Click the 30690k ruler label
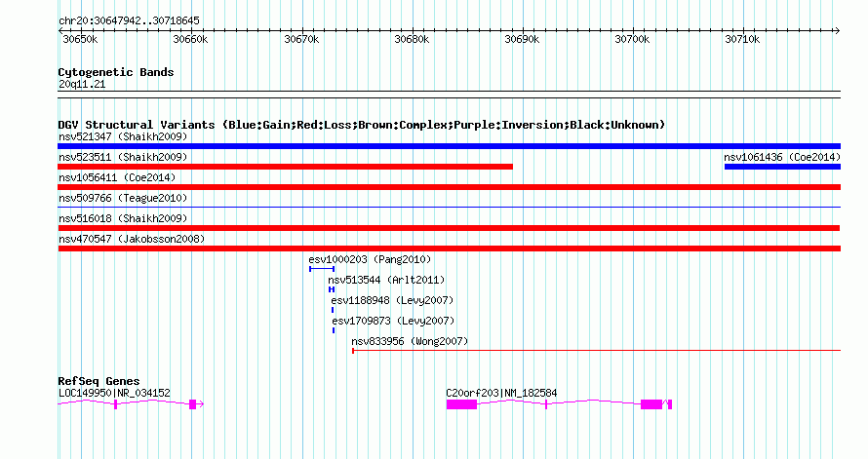The image size is (868, 459). pos(522,39)
